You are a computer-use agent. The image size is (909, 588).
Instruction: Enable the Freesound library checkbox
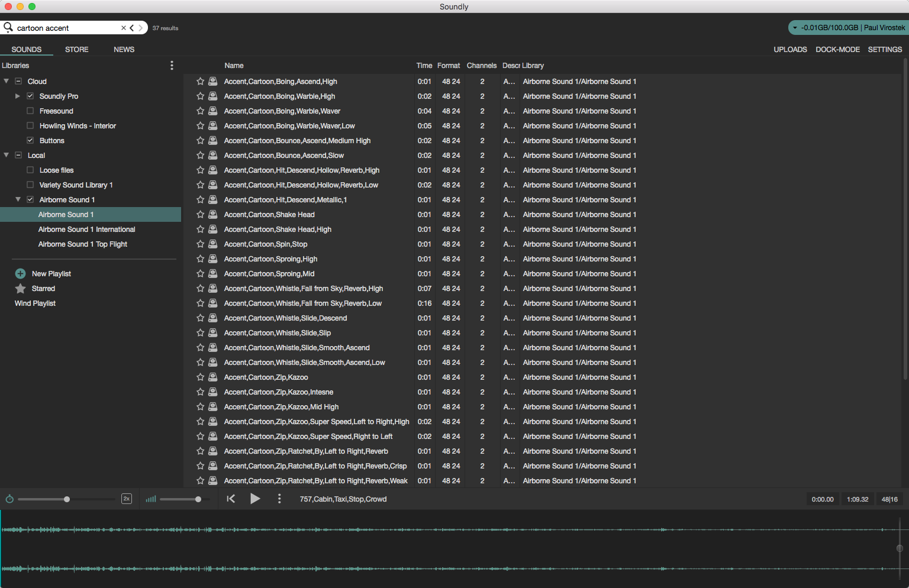tap(30, 111)
